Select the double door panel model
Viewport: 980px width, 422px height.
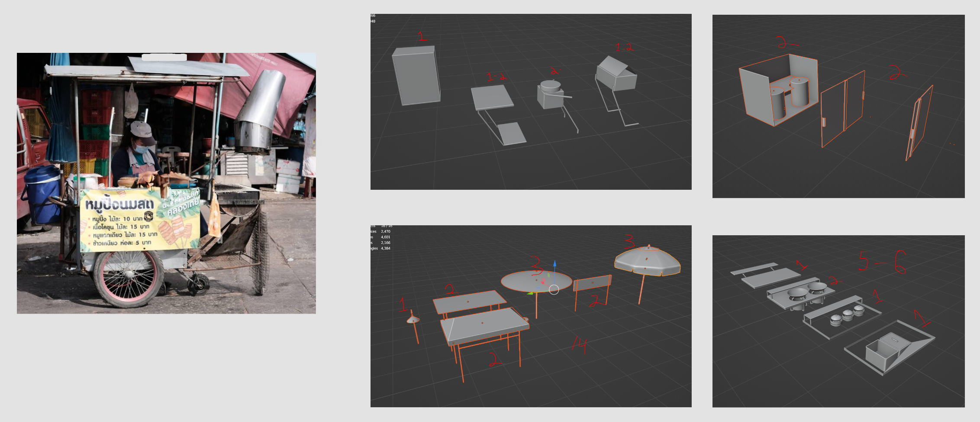click(x=843, y=109)
